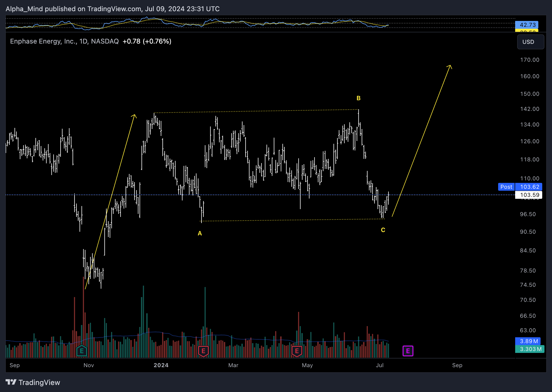This screenshot has width=552, height=392.
Task: Click the wave label A
Action: coord(200,233)
